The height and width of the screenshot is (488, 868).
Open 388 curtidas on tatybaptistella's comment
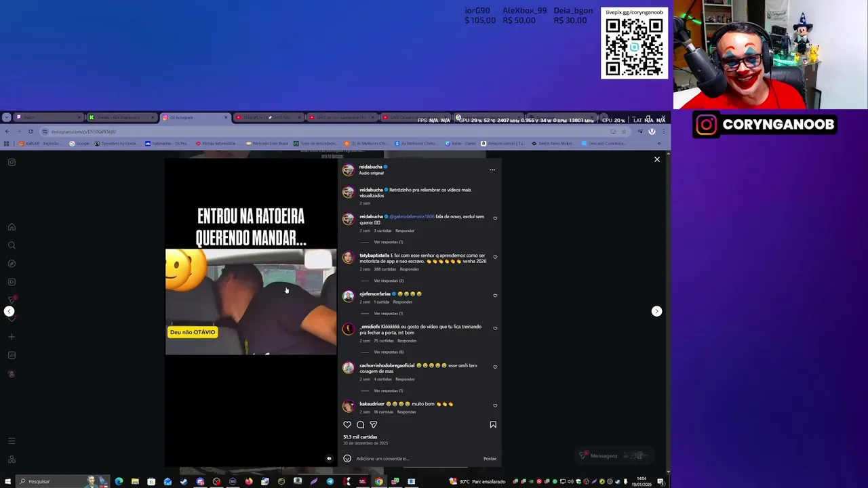384,269
